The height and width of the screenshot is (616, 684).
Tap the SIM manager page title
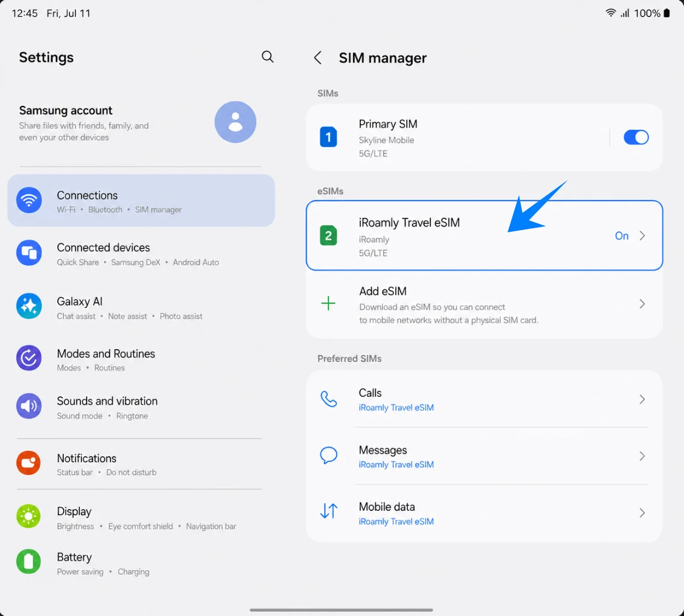click(x=382, y=58)
